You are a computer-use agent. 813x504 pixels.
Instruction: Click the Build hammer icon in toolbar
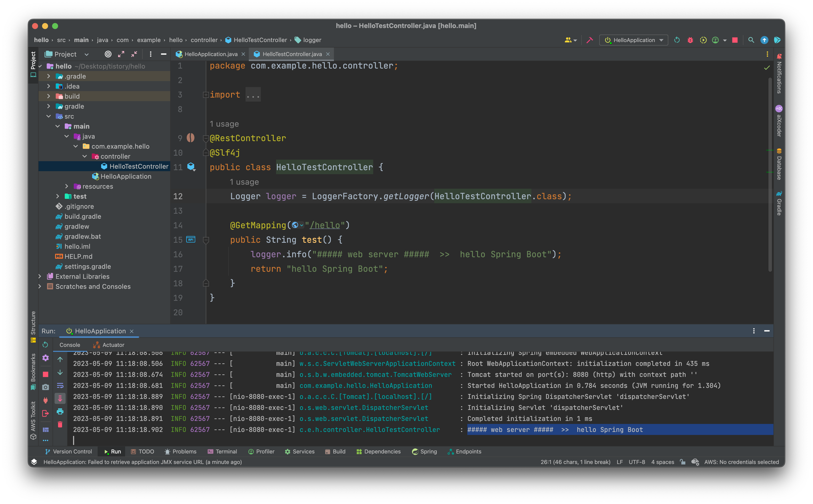tap(590, 40)
